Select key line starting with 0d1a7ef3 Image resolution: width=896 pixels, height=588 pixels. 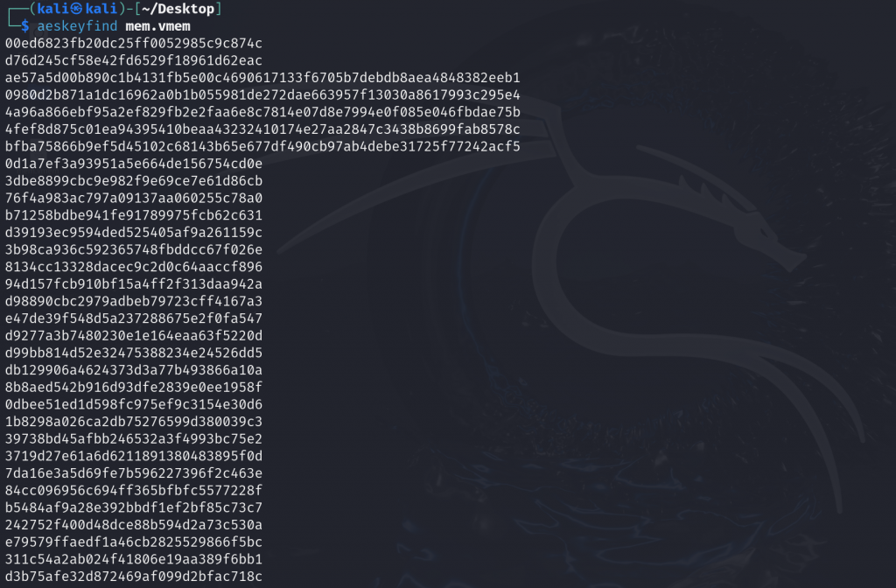134,164
